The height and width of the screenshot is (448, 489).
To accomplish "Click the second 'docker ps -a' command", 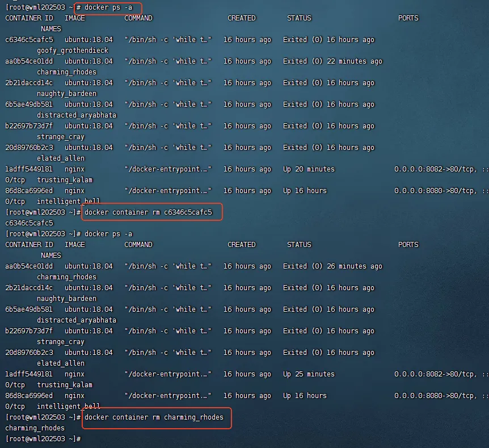I will point(108,234).
